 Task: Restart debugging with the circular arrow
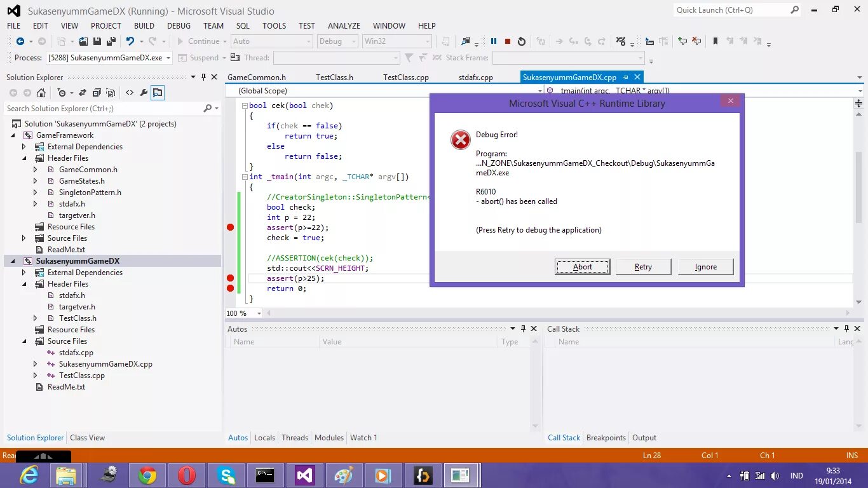522,41
